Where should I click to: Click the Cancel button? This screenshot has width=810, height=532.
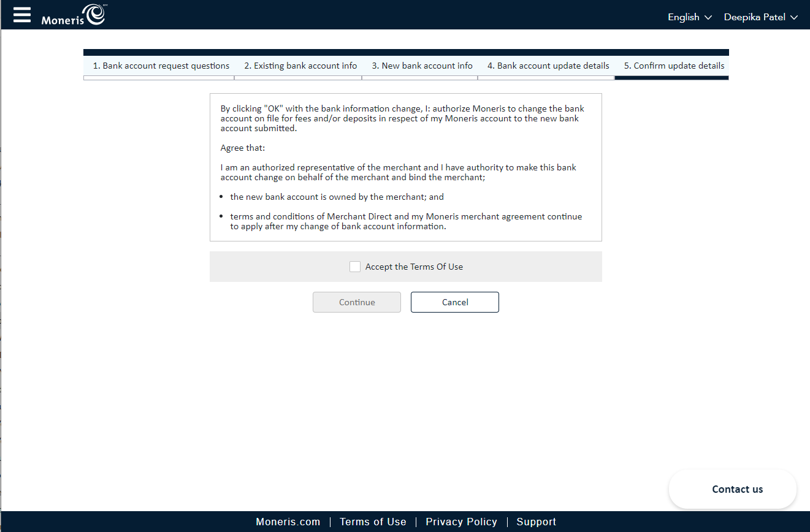[x=455, y=302]
